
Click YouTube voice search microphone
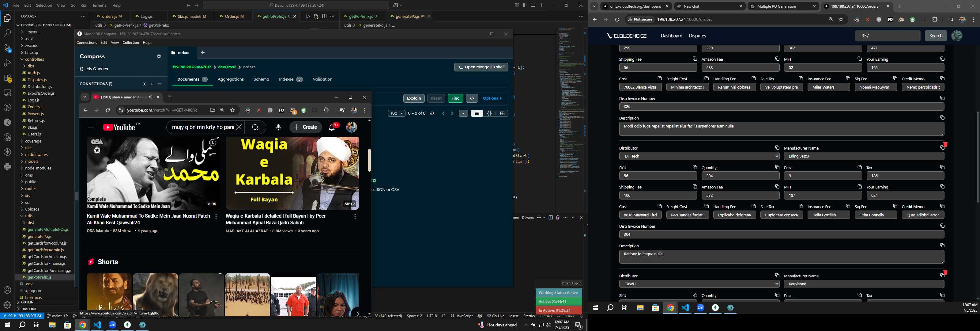(x=278, y=127)
